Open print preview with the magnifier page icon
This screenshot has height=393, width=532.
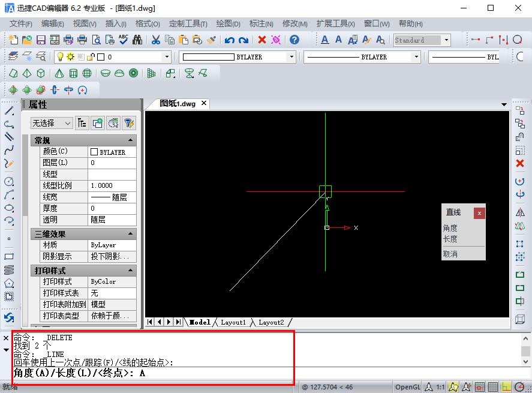[x=97, y=40]
